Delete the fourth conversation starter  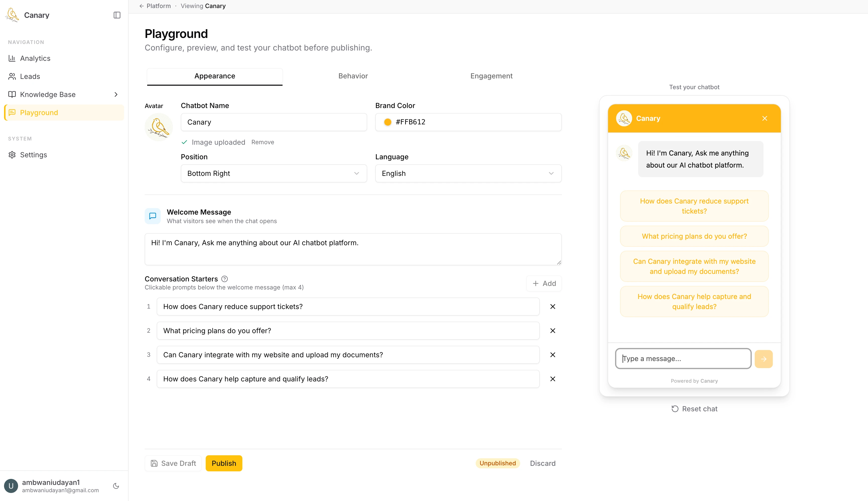coord(553,379)
